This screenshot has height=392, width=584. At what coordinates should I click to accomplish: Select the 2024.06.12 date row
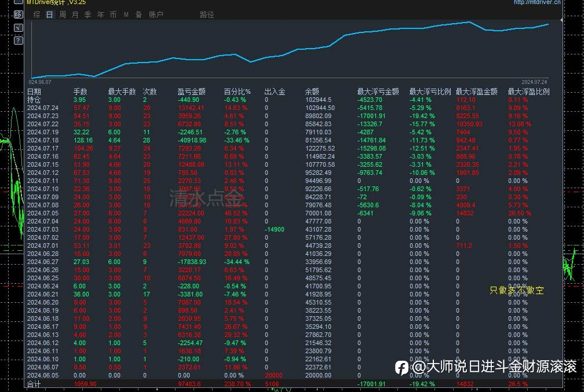(x=43, y=343)
